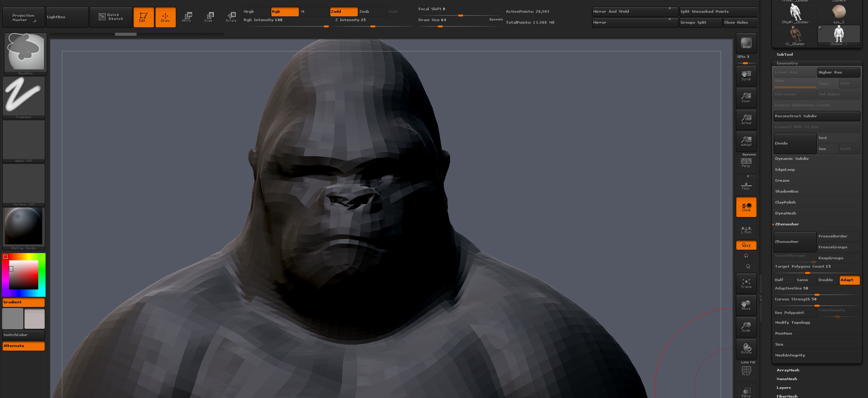Viewport: 868px width, 398px height.
Task: Click the BPR render icon
Action: (x=746, y=43)
